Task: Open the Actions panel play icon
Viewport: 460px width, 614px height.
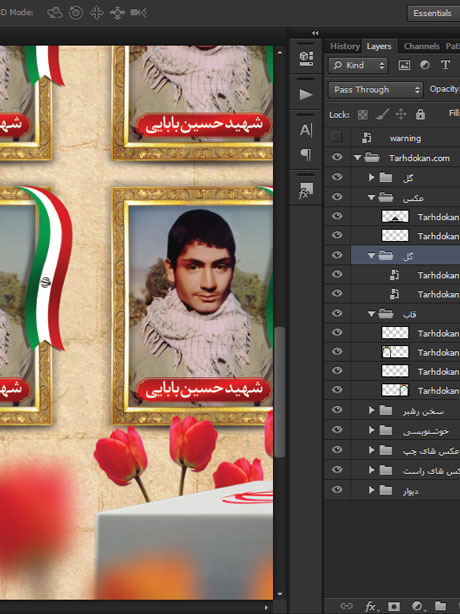Action: tap(306, 94)
